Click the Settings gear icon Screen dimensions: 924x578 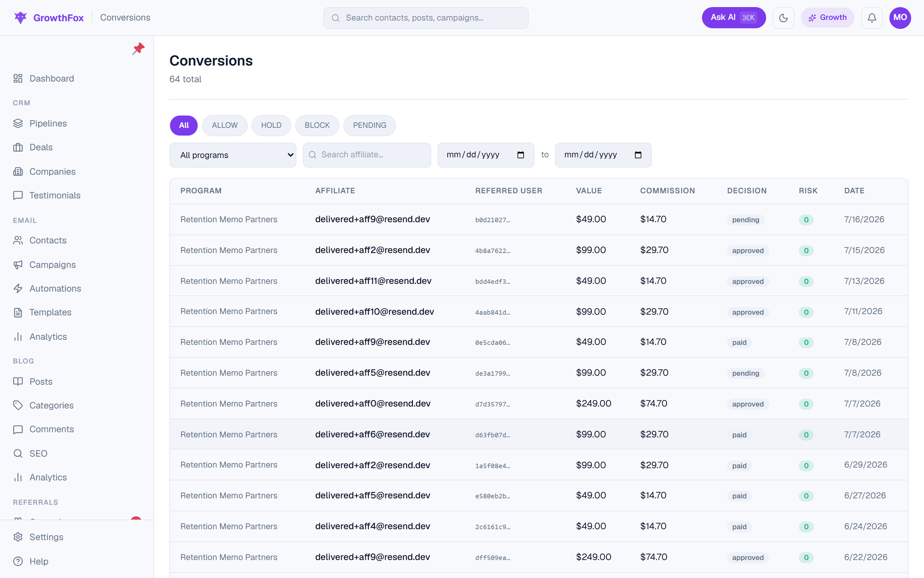[x=18, y=537]
